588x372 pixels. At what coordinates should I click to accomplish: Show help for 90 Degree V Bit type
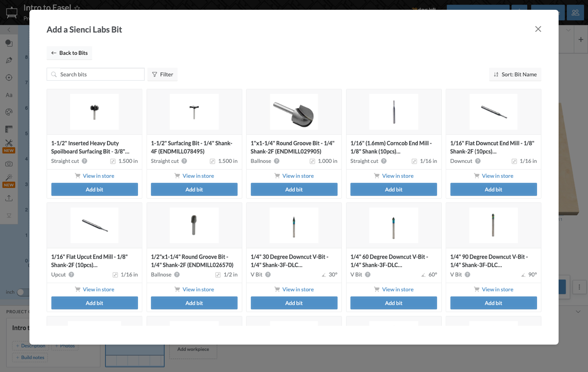tap(468, 275)
